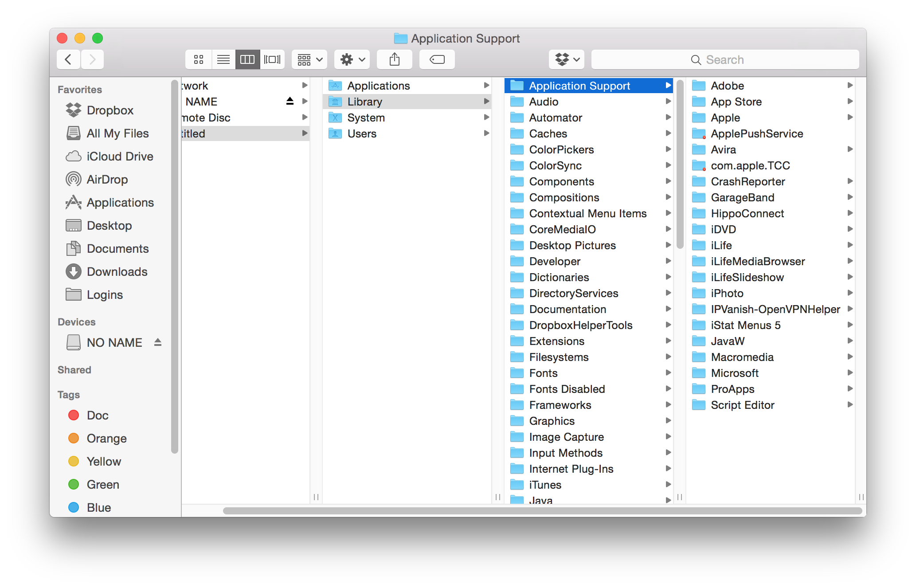
Task: Select the ColorSync folder
Action: click(x=555, y=166)
